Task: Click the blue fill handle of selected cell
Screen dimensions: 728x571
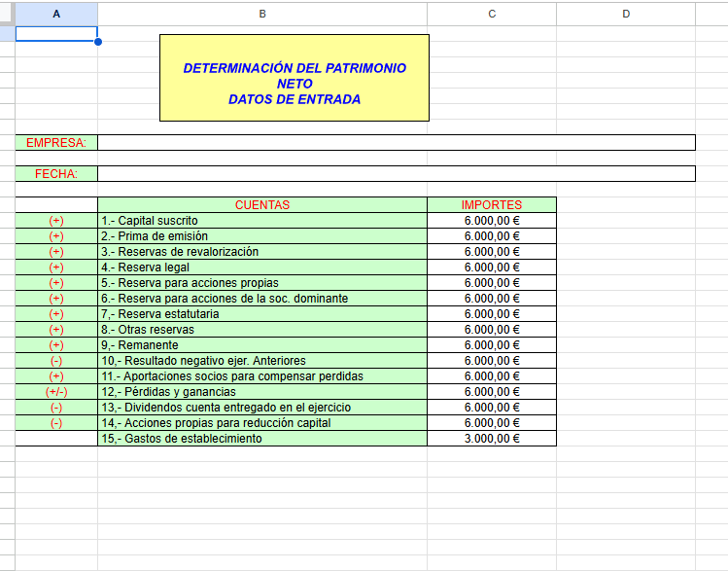Action: click(x=98, y=42)
